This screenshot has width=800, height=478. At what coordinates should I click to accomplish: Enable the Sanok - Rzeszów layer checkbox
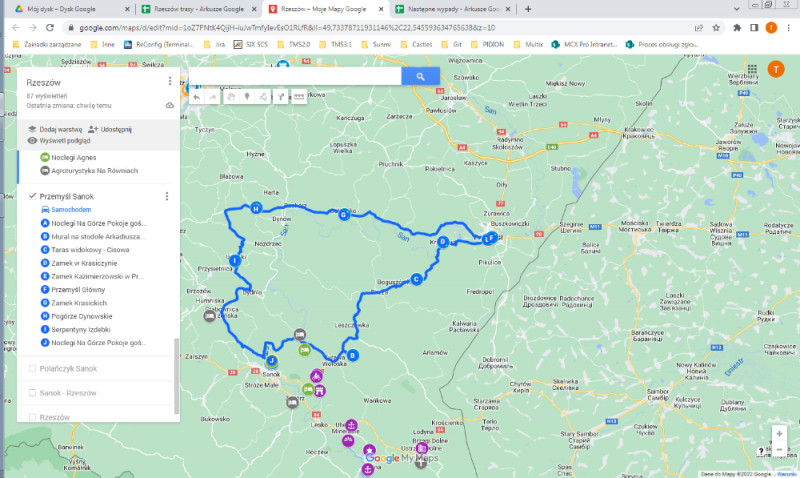33,392
